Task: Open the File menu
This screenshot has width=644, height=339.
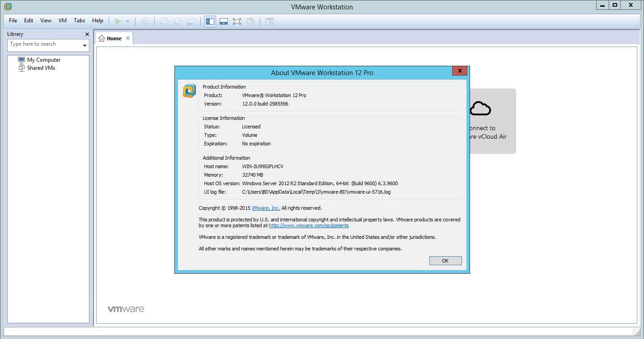Action: click(x=13, y=21)
